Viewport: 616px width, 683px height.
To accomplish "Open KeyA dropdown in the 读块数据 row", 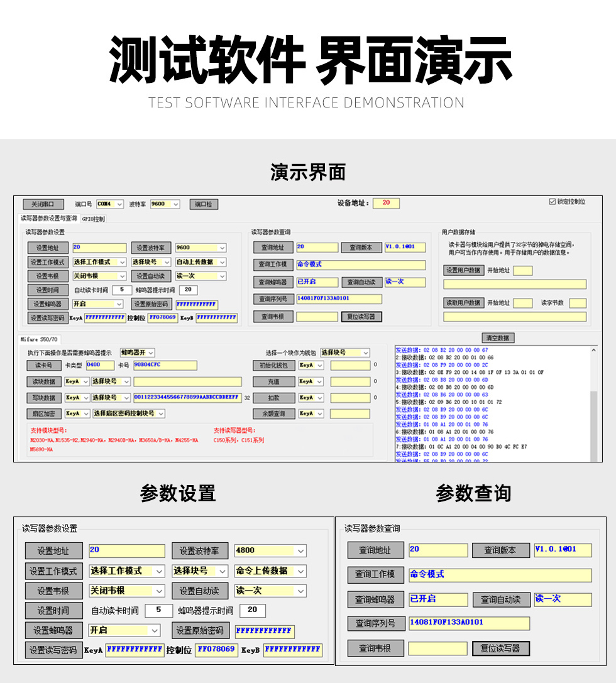I will 77,381.
